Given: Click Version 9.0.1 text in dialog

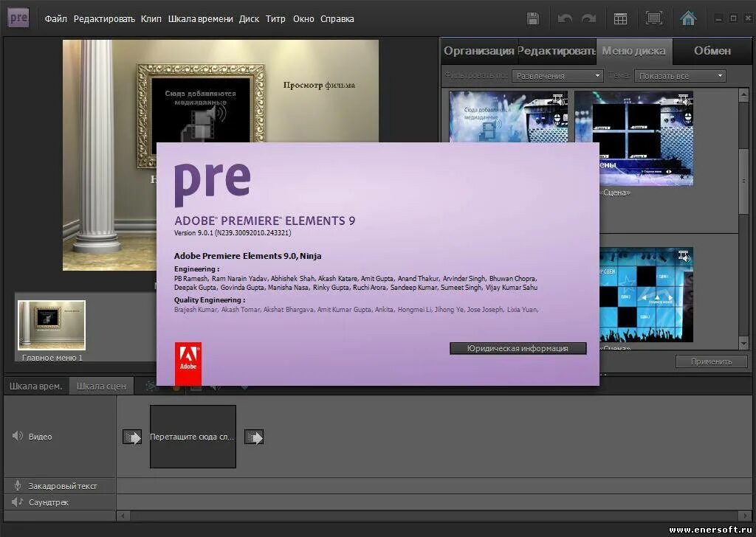Looking at the screenshot, I should [x=233, y=233].
